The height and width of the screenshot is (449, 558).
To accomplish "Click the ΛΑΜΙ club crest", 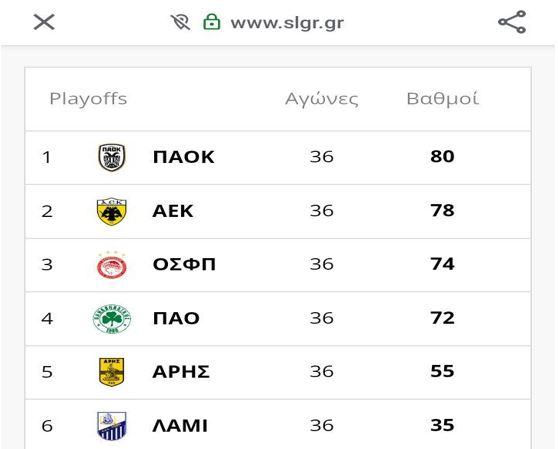I will click(x=112, y=426).
